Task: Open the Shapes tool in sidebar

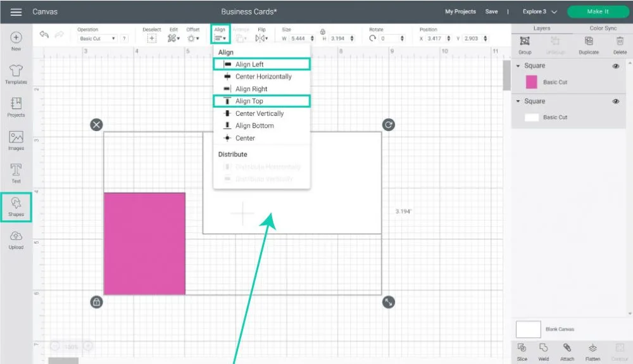Action: 16,206
